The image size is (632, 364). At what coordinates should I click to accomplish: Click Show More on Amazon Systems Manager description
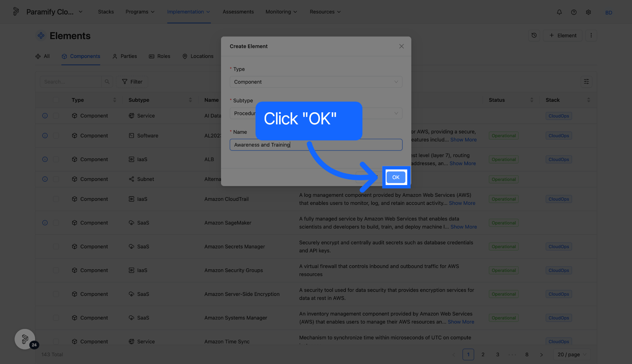point(461,322)
